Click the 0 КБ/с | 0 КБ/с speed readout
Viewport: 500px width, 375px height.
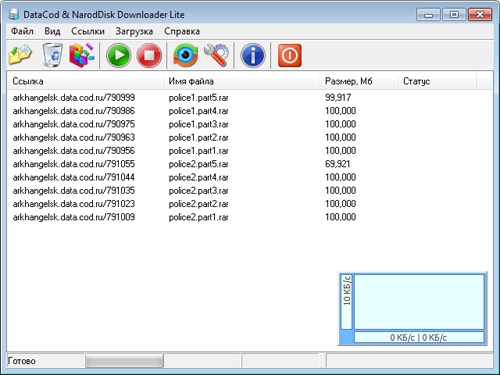[x=419, y=337]
